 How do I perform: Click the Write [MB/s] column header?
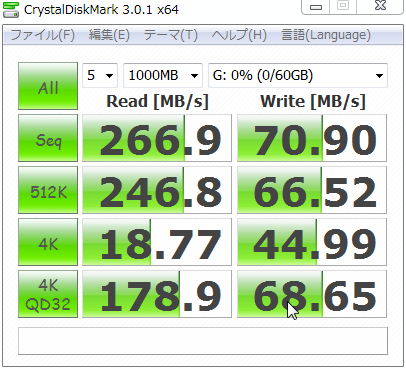pos(313,101)
